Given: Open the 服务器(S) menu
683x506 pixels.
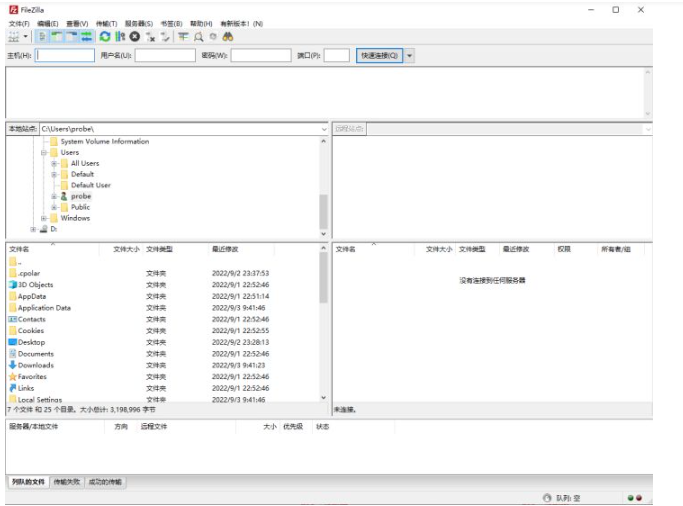Looking at the screenshot, I should point(139,24).
